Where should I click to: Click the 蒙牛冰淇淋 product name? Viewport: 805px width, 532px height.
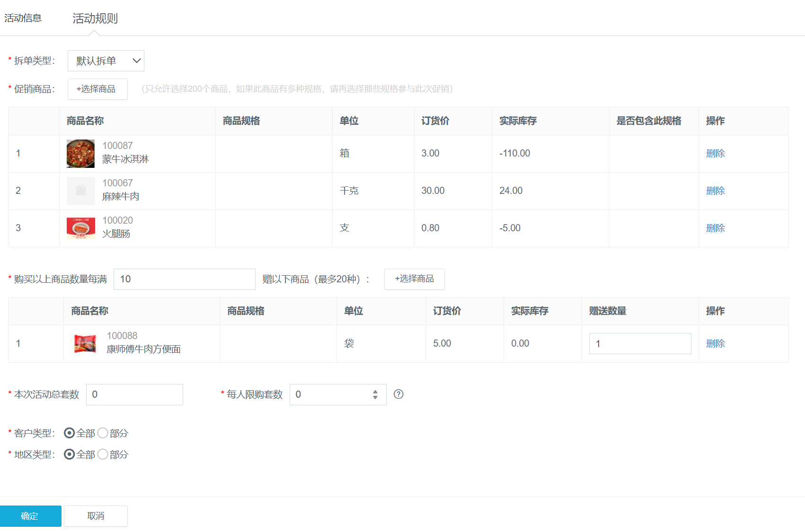coord(125,159)
